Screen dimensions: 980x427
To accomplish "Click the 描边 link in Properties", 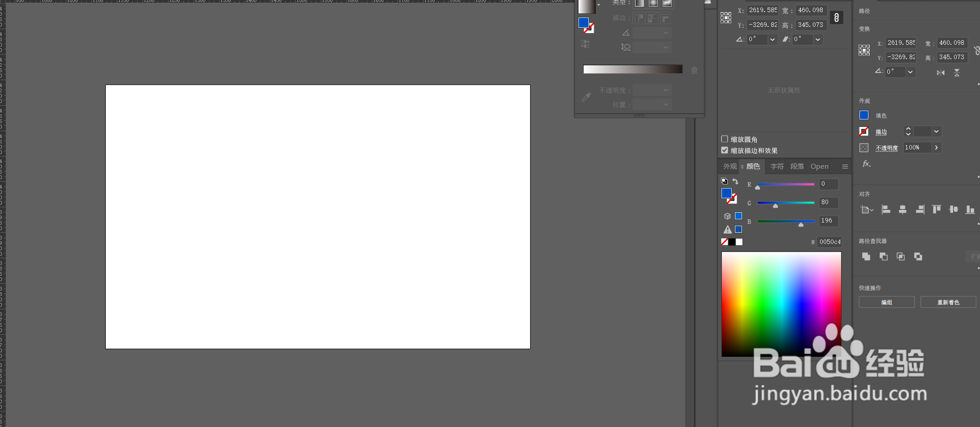I will pyautogui.click(x=881, y=132).
